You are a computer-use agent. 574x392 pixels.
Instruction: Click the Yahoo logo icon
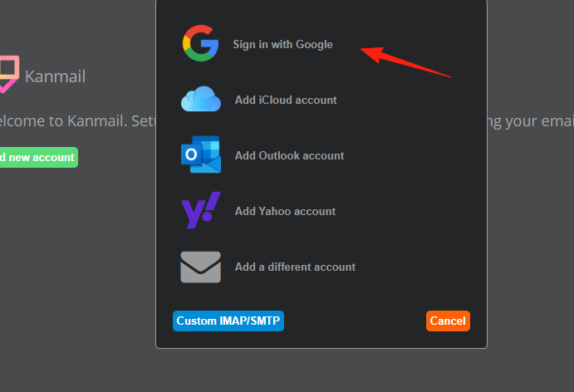pyautogui.click(x=201, y=210)
